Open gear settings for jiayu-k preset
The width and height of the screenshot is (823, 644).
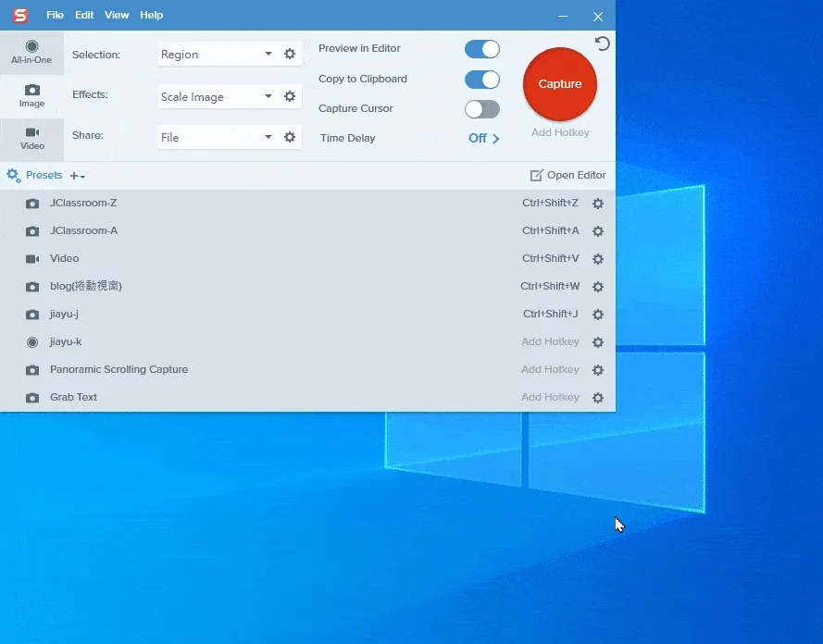pos(598,342)
